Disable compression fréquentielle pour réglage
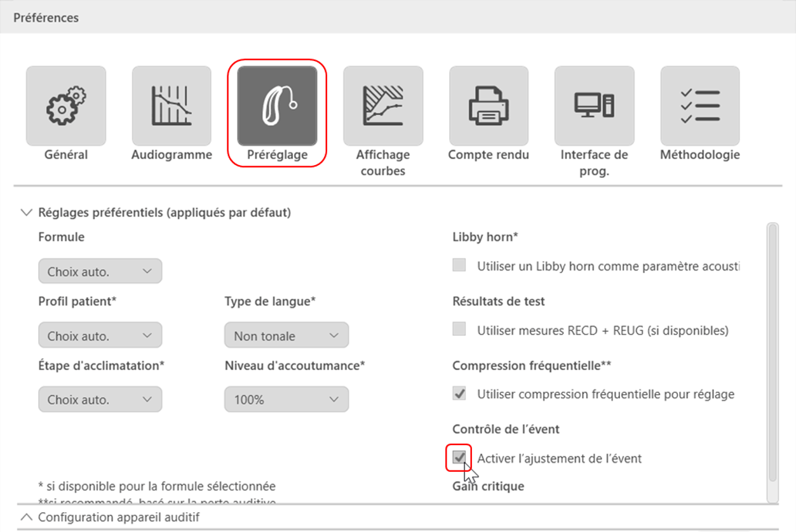 (x=458, y=394)
